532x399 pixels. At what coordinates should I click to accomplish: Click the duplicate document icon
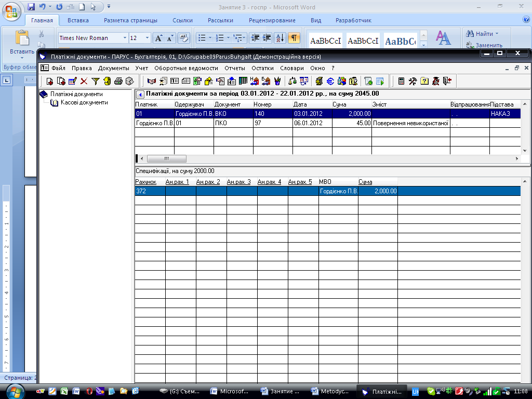pos(61,81)
